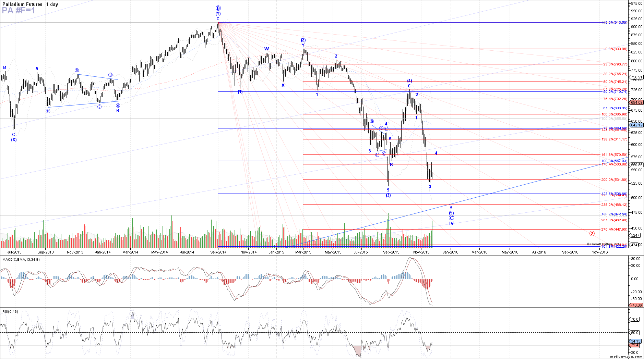Select the 975.00 price axis label
Image resolution: width=644 pixels, height=359 pixels.
(x=636, y=3)
